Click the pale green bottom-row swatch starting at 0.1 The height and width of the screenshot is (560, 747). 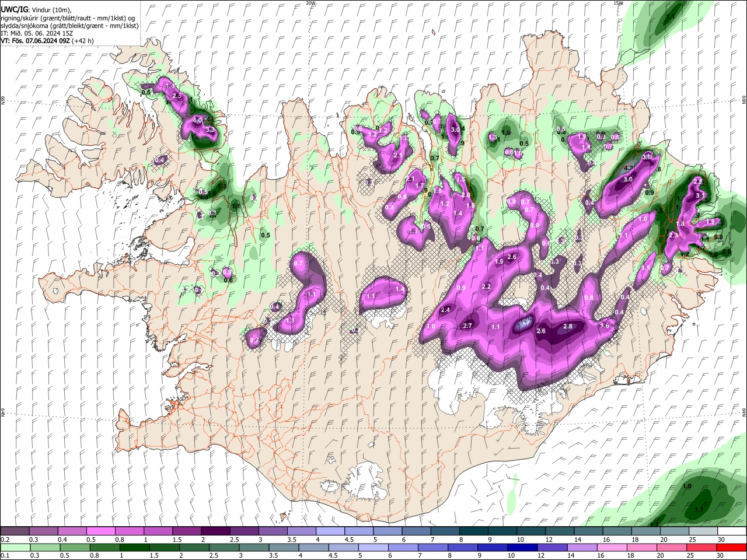tap(15, 547)
